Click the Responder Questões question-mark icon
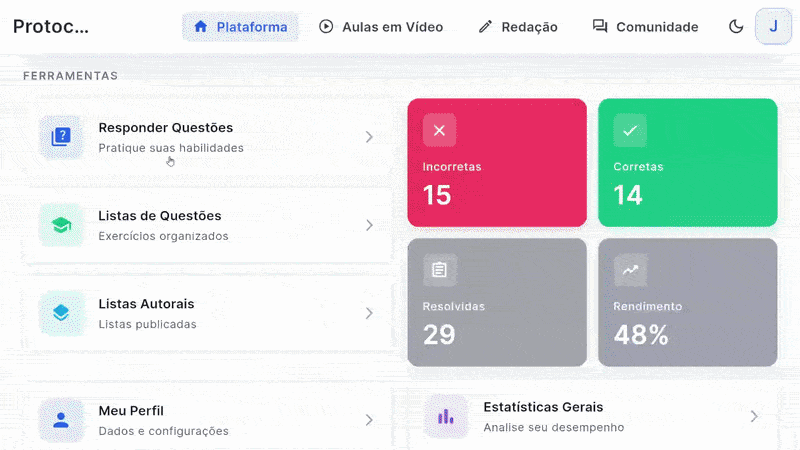This screenshot has width=800, height=450. pos(61,137)
